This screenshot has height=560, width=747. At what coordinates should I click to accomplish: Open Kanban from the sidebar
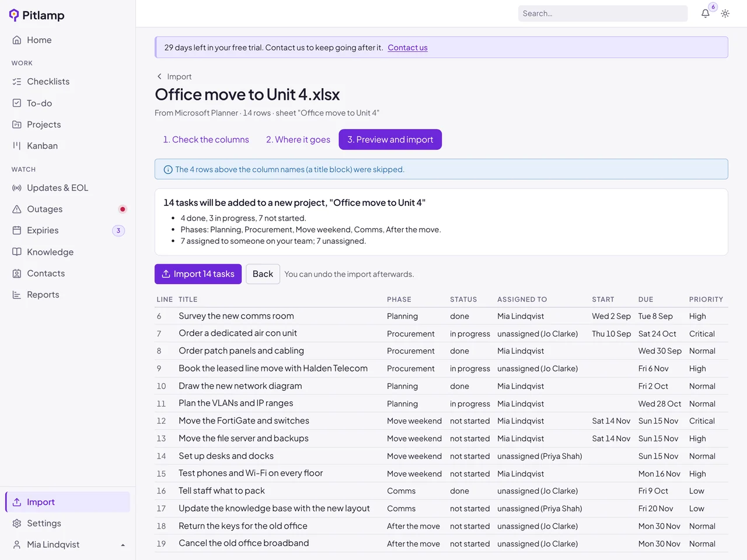pyautogui.click(x=68, y=146)
